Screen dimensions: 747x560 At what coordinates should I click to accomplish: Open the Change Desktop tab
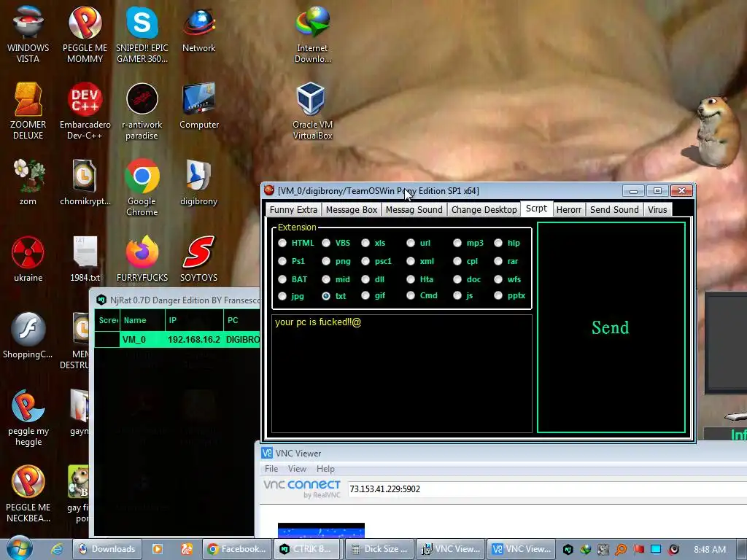tap(484, 209)
